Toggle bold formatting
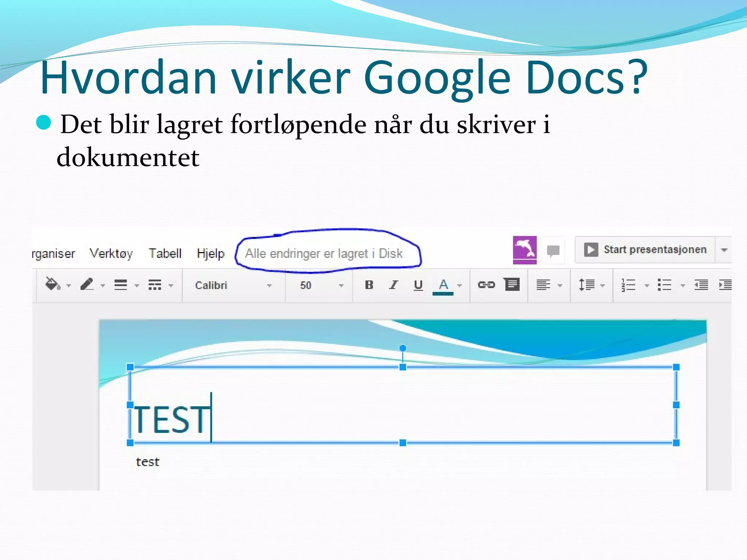This screenshot has width=747, height=560. click(x=369, y=285)
